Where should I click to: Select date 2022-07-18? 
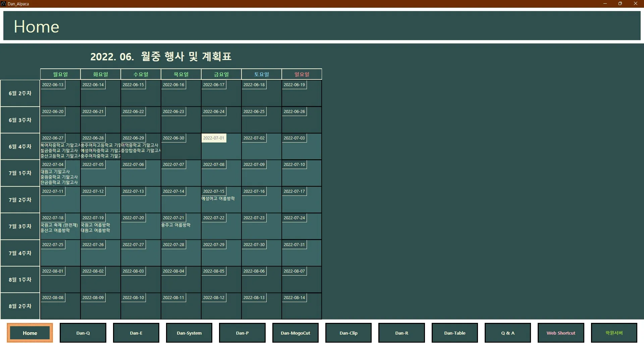pos(53,218)
